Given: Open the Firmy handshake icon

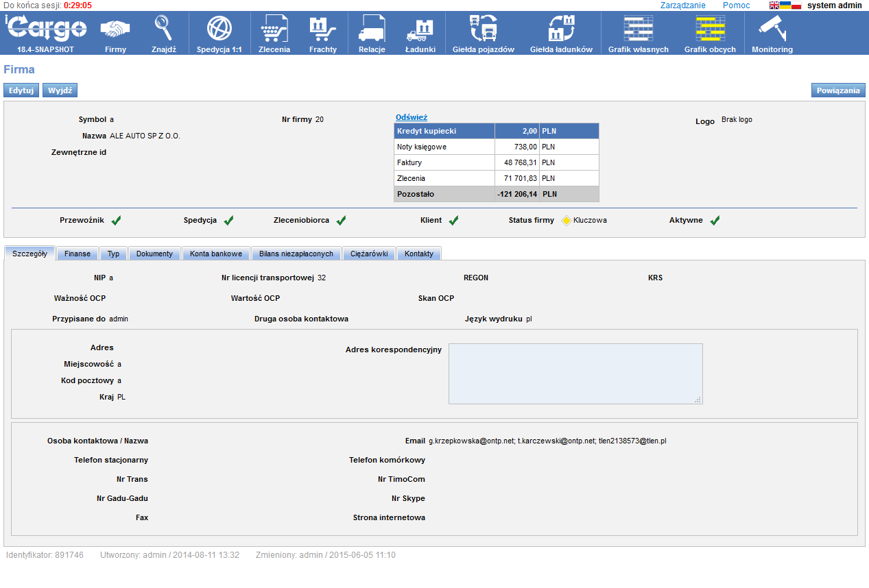Looking at the screenshot, I should click(x=115, y=29).
